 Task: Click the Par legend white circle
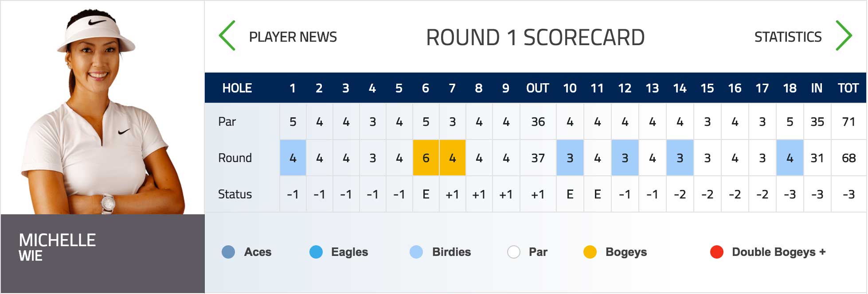[513, 252]
